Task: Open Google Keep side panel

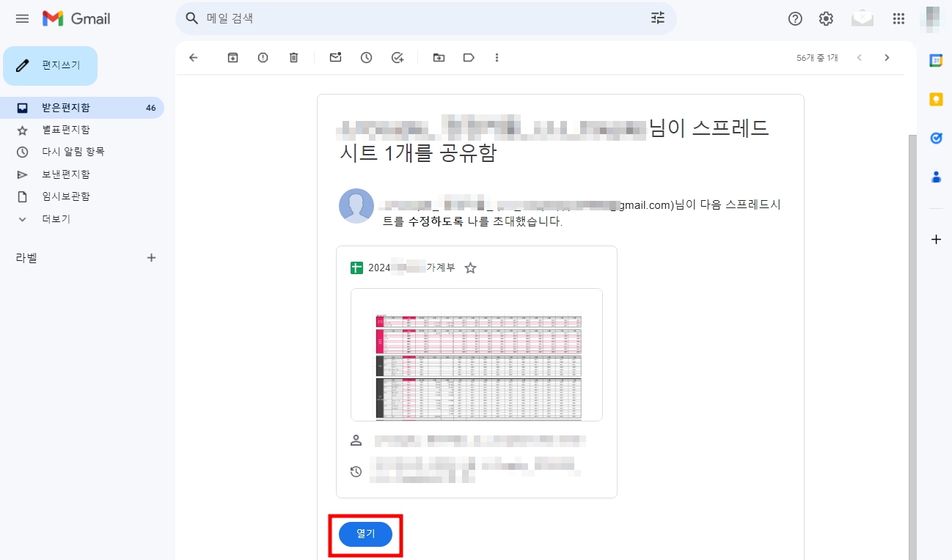Action: coord(936,100)
